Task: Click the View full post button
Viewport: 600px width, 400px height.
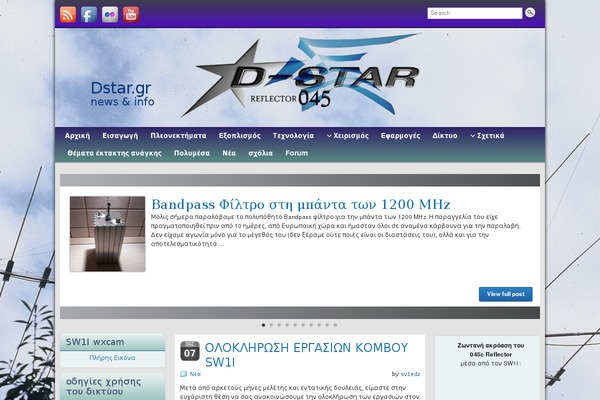Action: pyautogui.click(x=505, y=294)
